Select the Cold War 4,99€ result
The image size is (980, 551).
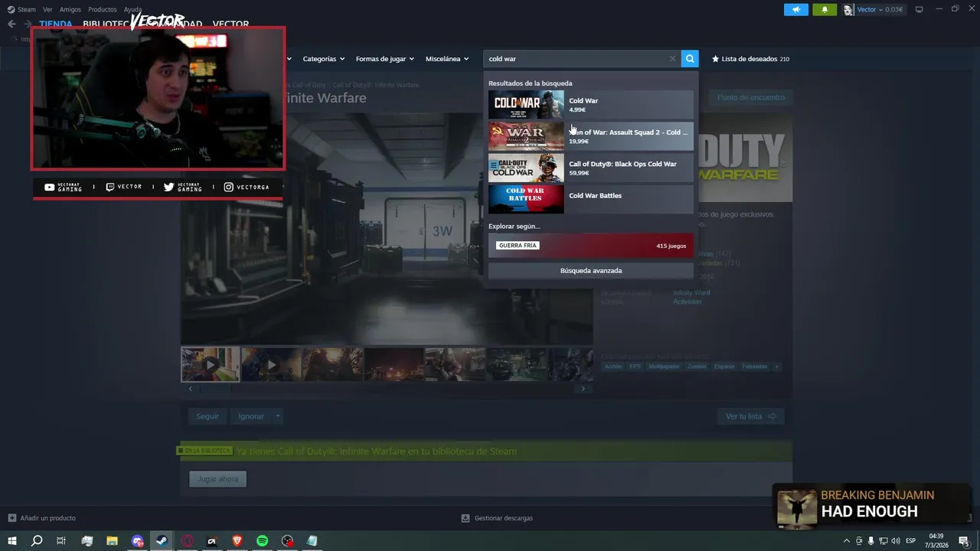coord(591,105)
